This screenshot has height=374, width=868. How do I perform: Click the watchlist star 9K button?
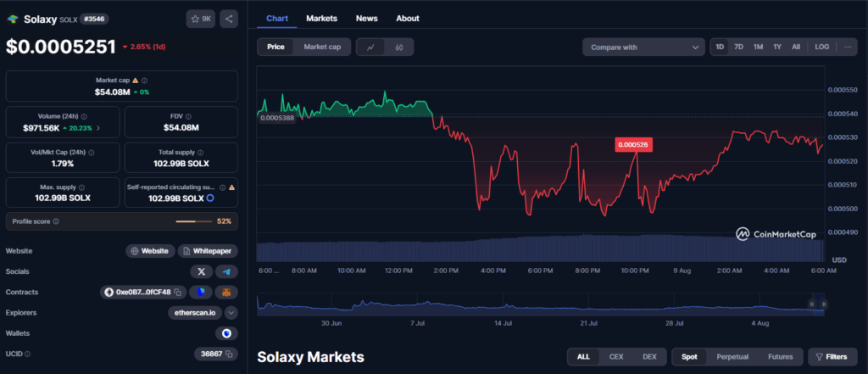coord(200,19)
